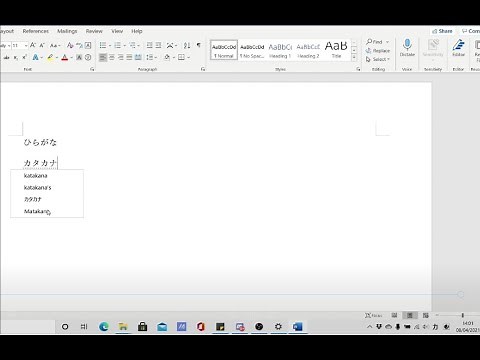Viewport: 480px width, 360px height.
Task: Apply Distributed alignment
Action: point(138,58)
